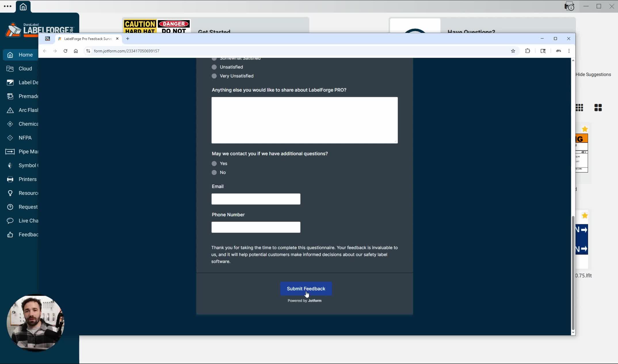618x364 pixels.
Task: Click the additional comments text area
Action: 305,120
